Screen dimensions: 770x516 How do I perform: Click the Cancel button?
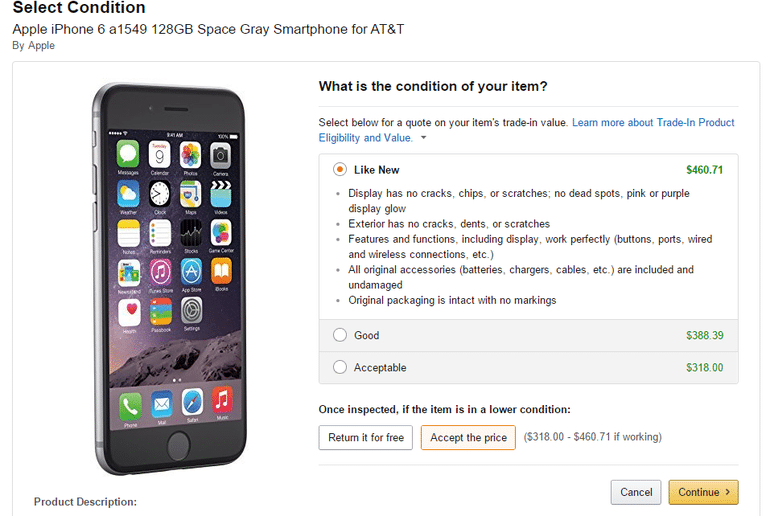pos(636,492)
